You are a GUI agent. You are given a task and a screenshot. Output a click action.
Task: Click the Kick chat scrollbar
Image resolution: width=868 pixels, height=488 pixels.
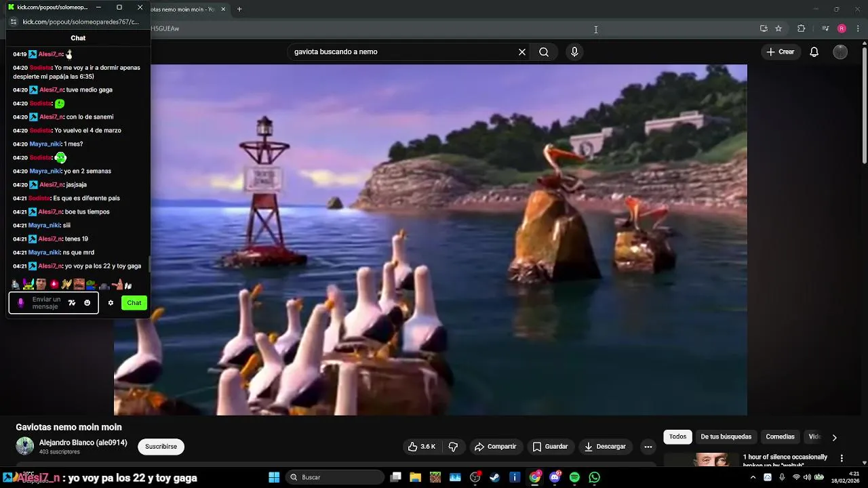coord(149,264)
